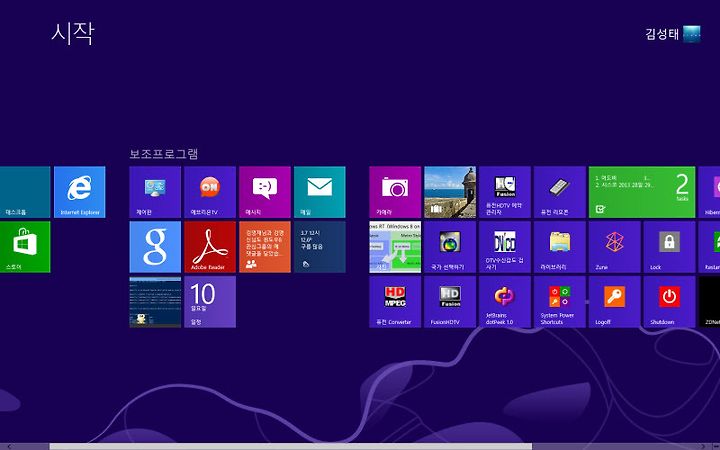Click the user account picture
720x450 pixels.
pyautogui.click(x=692, y=34)
